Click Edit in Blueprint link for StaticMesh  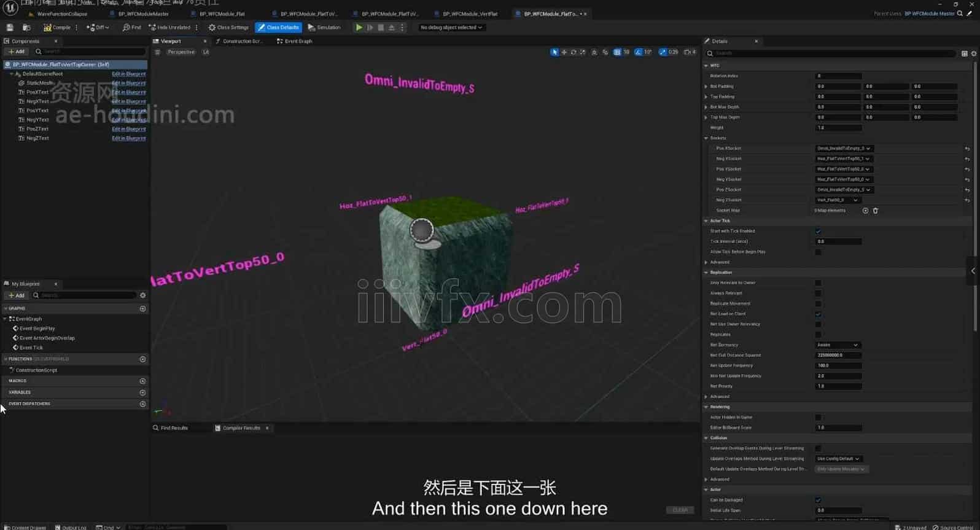coord(128,83)
